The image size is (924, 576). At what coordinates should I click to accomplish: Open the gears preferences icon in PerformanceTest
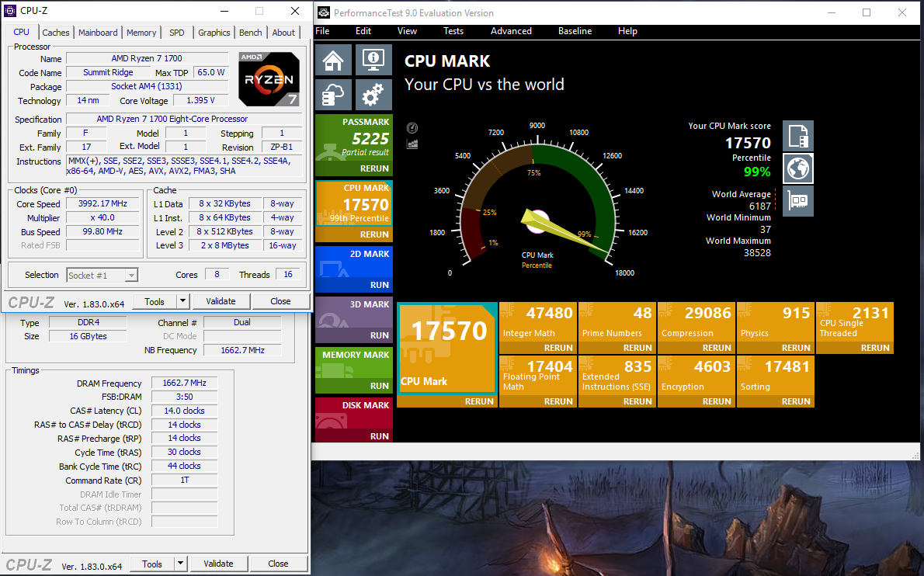click(373, 95)
